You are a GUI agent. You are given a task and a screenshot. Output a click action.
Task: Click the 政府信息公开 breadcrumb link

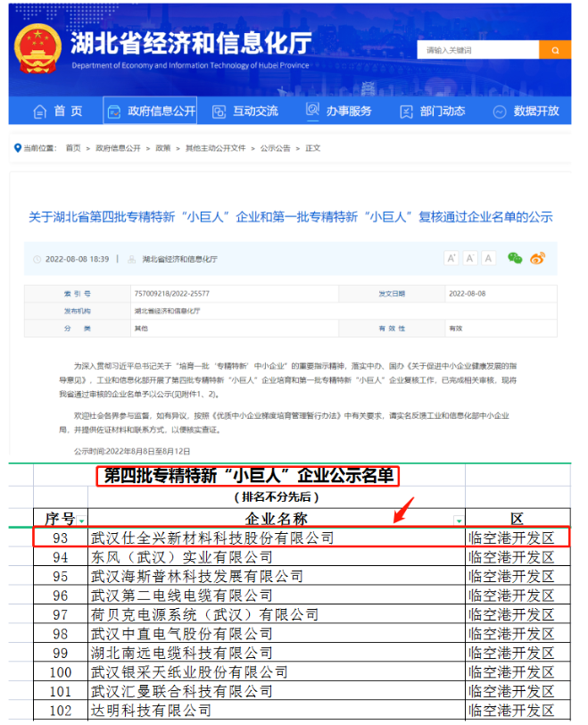[x=118, y=148]
